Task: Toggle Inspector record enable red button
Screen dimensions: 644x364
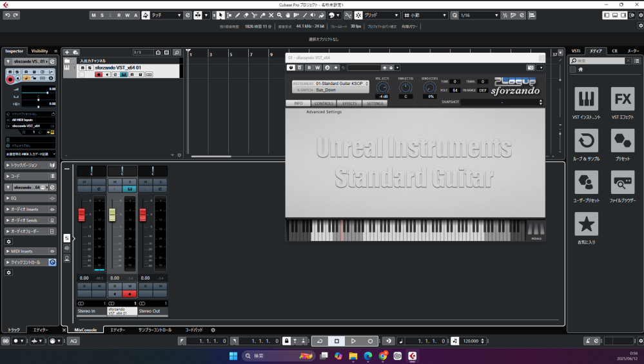Action: click(x=10, y=79)
